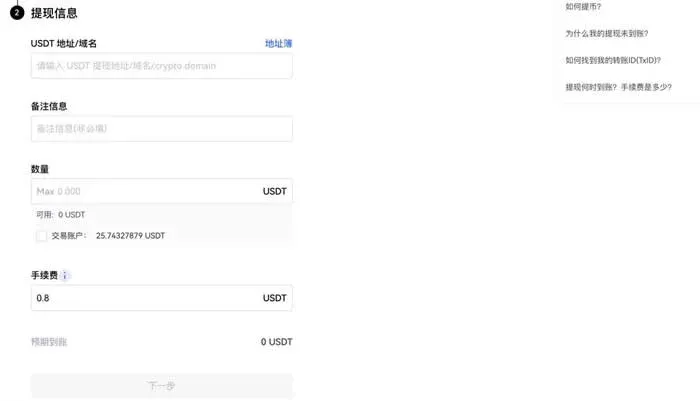
Task: Click the USDT unit label in amount field
Action: (x=275, y=192)
